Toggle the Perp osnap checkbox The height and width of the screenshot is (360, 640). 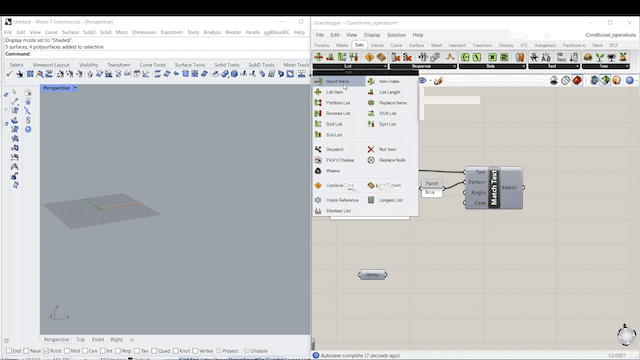118,351
